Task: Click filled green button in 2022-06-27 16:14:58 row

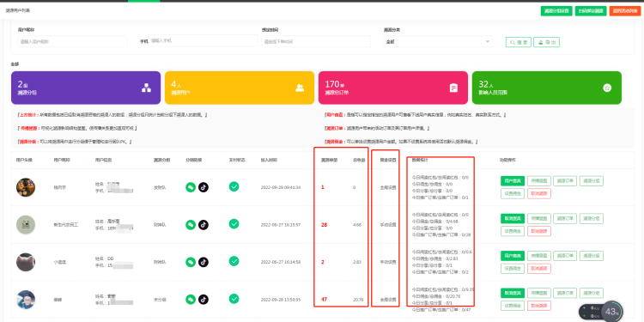Action: tap(512, 256)
